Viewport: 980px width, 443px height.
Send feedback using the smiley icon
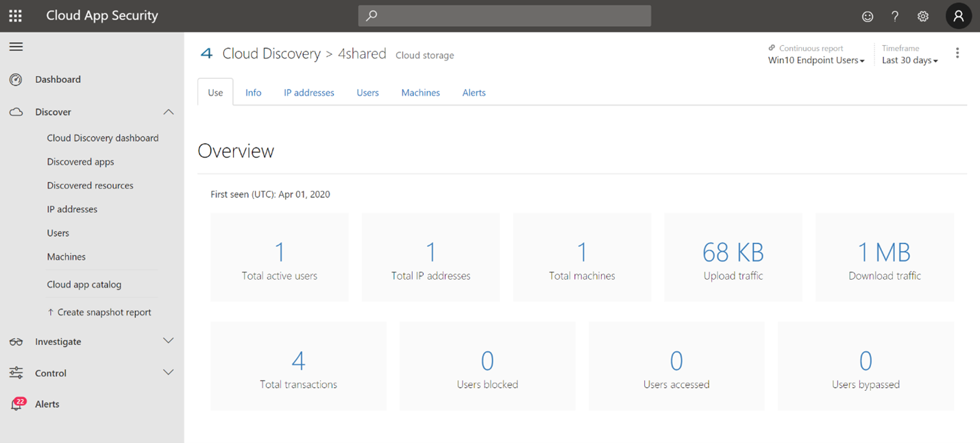click(868, 16)
